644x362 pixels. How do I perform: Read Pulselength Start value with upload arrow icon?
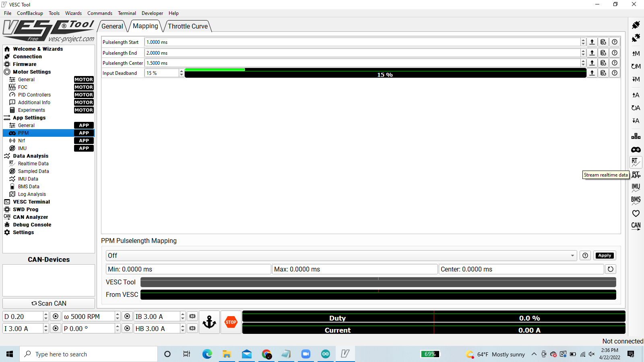592,42
